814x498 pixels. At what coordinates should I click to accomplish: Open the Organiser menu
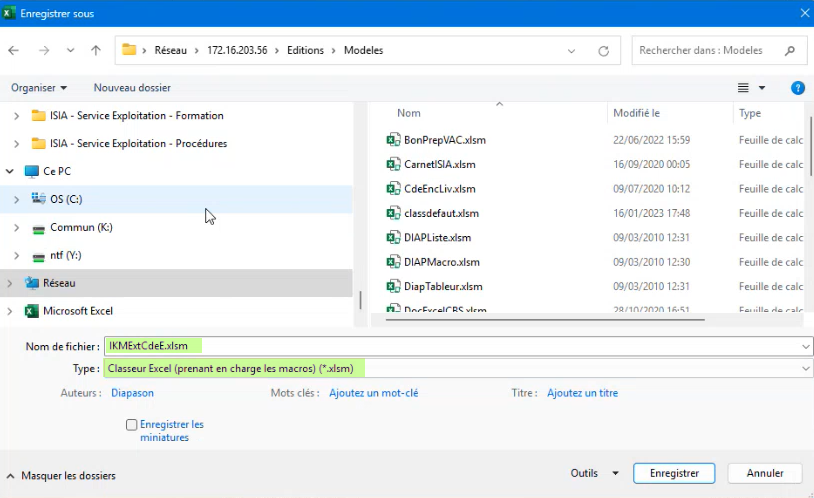(39, 88)
